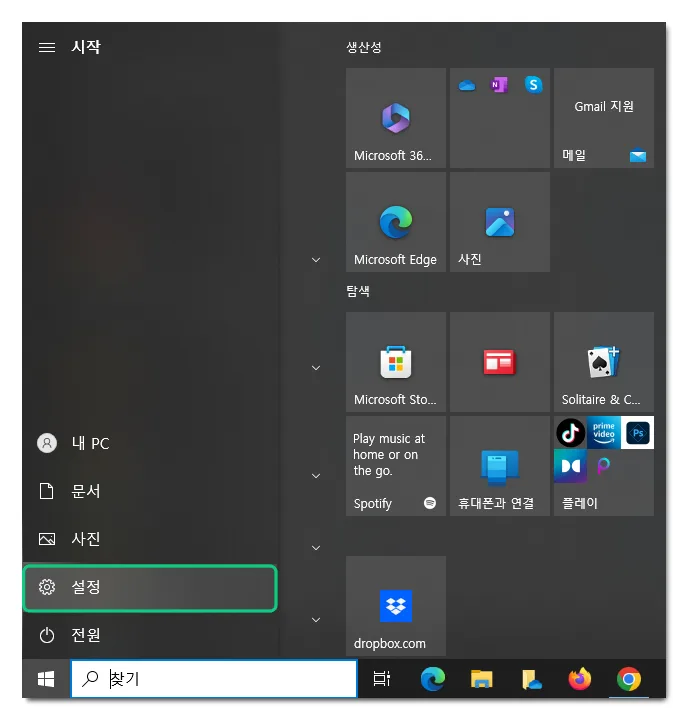Click the chevron beside the Microsoft Store row
The height and width of the screenshot is (720, 688).
pyautogui.click(x=316, y=368)
